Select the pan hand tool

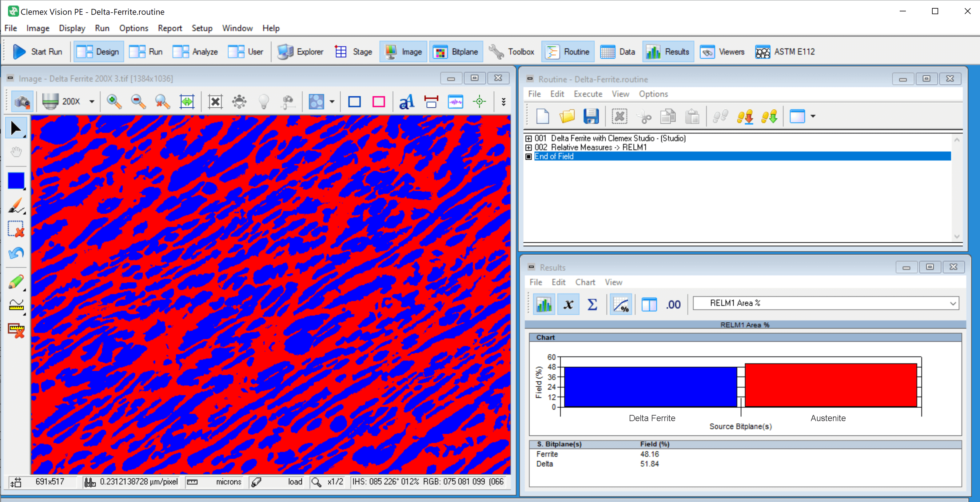[16, 153]
